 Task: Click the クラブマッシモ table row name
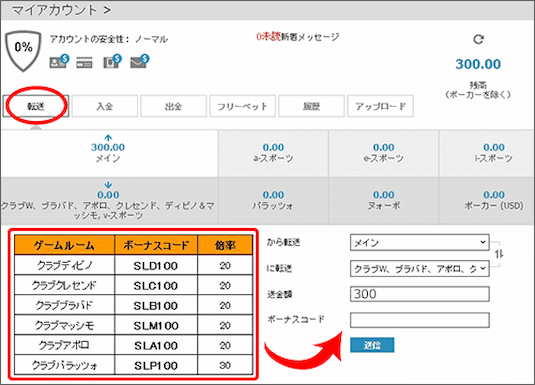pyautogui.click(x=64, y=325)
